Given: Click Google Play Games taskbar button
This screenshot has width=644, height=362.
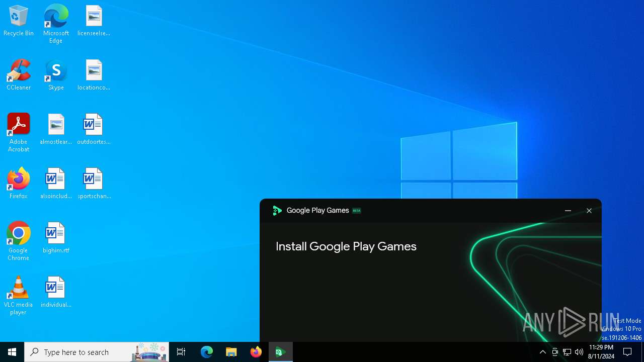Looking at the screenshot, I should click(281, 352).
